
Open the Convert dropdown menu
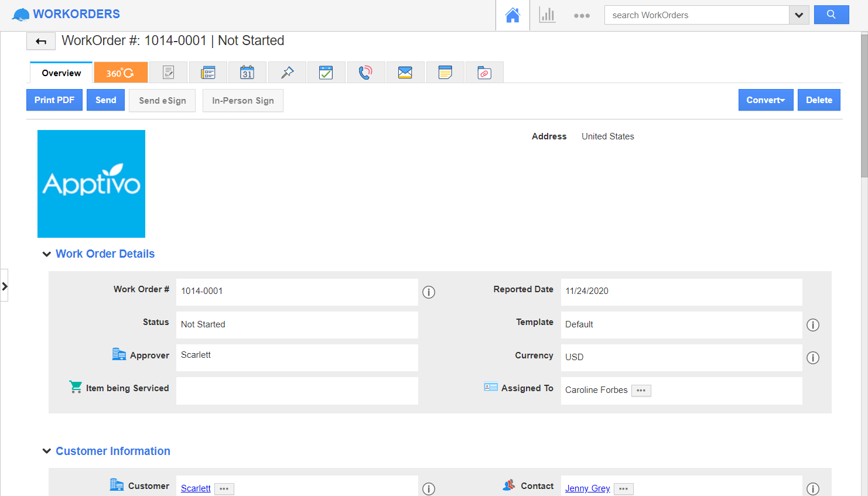click(x=766, y=100)
